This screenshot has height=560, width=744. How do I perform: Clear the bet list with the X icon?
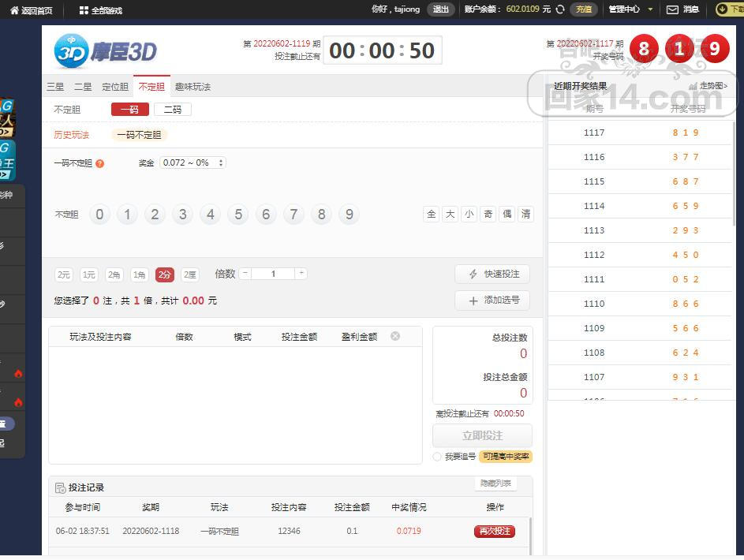395,336
